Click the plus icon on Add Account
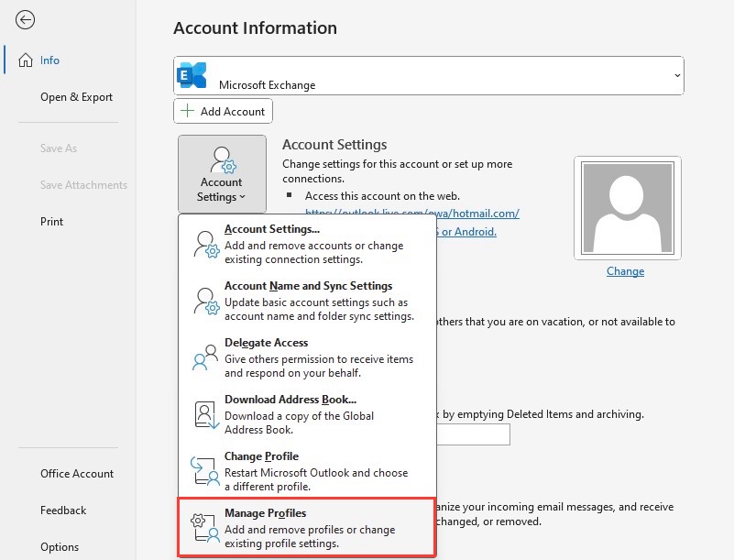This screenshot has height=560, width=734. click(187, 111)
